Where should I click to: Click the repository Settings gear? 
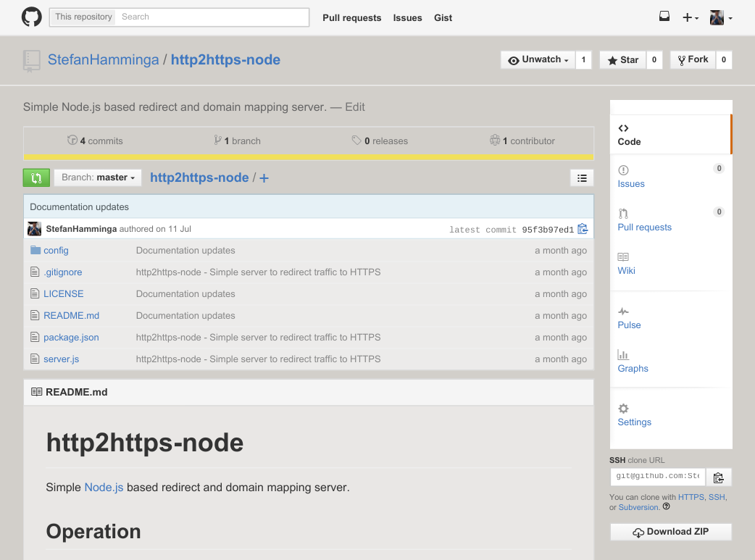click(x=622, y=409)
